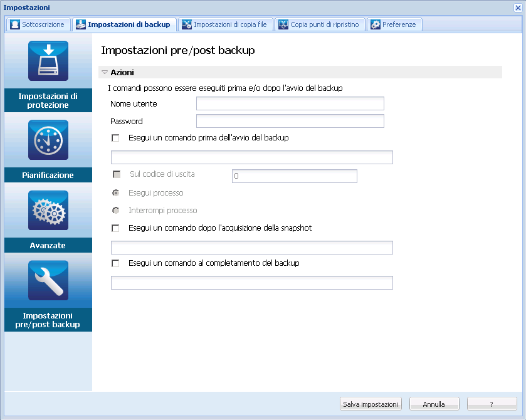Image resolution: width=526 pixels, height=420 pixels.
Task: Open the Pianificazione clock icon
Action: pyautogui.click(x=48, y=140)
